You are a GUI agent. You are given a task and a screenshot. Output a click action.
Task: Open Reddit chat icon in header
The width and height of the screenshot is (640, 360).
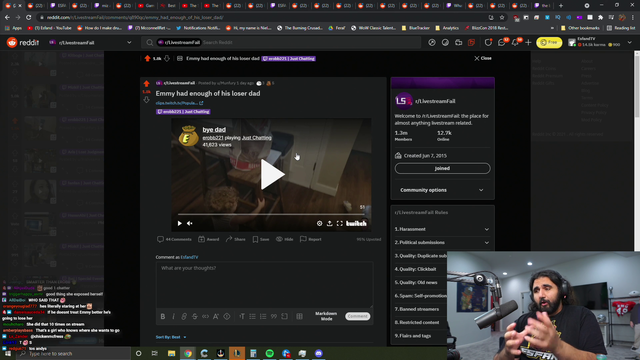coord(502,42)
